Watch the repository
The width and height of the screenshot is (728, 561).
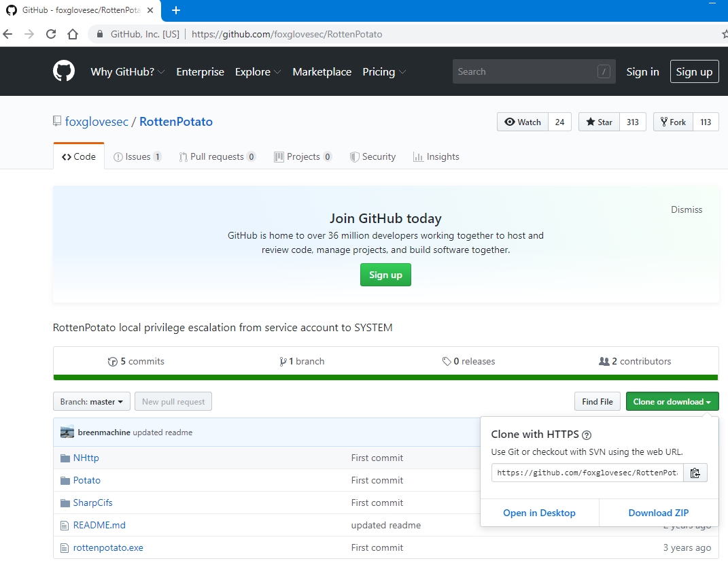[523, 122]
